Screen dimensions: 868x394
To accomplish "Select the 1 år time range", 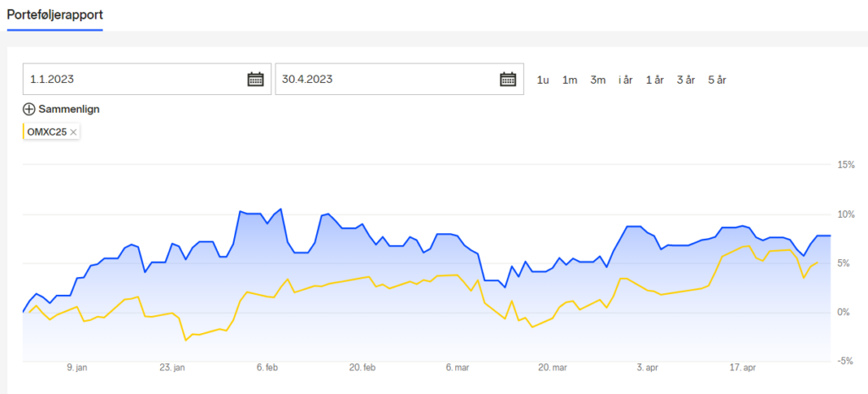I will [x=655, y=80].
